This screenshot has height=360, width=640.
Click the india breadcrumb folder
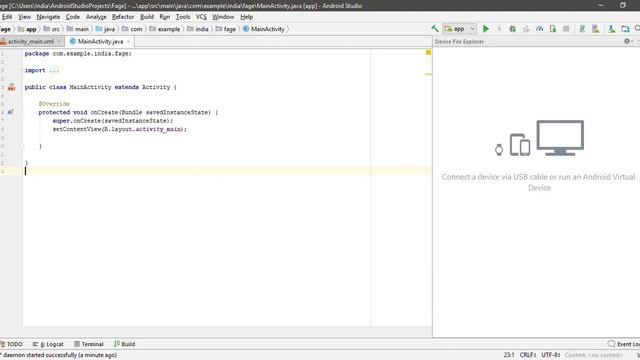pos(198,29)
